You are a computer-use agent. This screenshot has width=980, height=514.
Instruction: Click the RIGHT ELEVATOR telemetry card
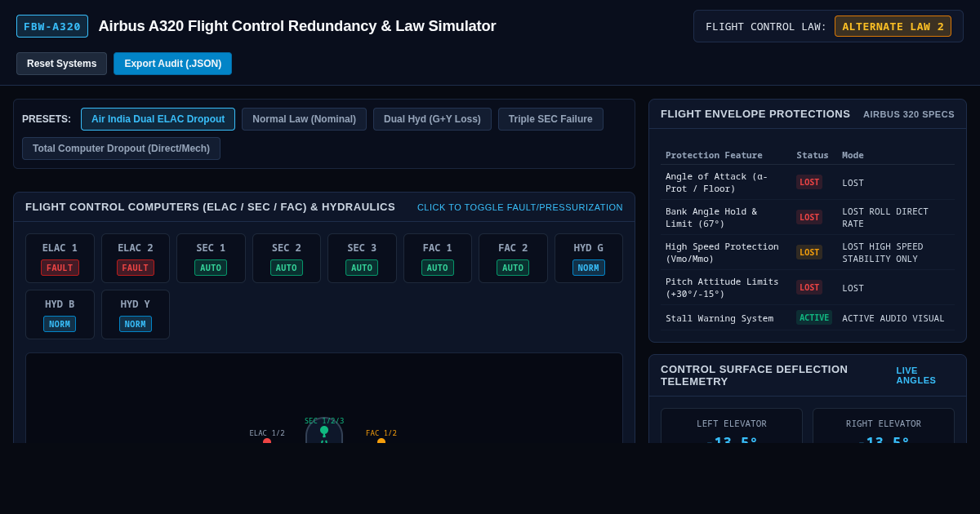coord(884,426)
